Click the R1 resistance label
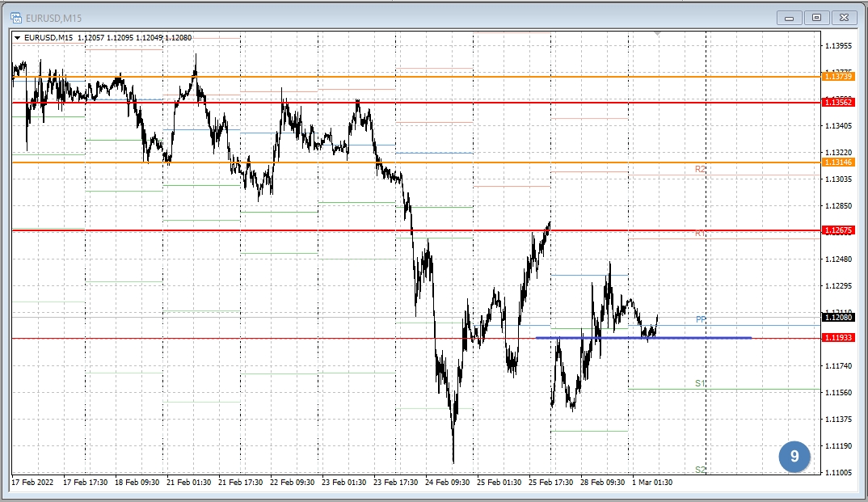 [x=700, y=233]
